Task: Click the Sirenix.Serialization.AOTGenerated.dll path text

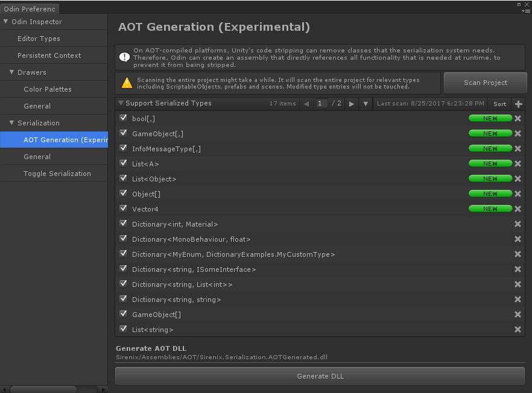Action: [x=221, y=357]
